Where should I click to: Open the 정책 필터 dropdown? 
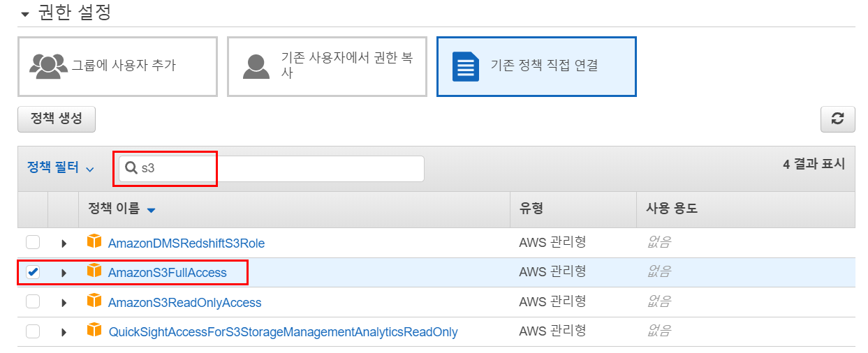(x=60, y=168)
